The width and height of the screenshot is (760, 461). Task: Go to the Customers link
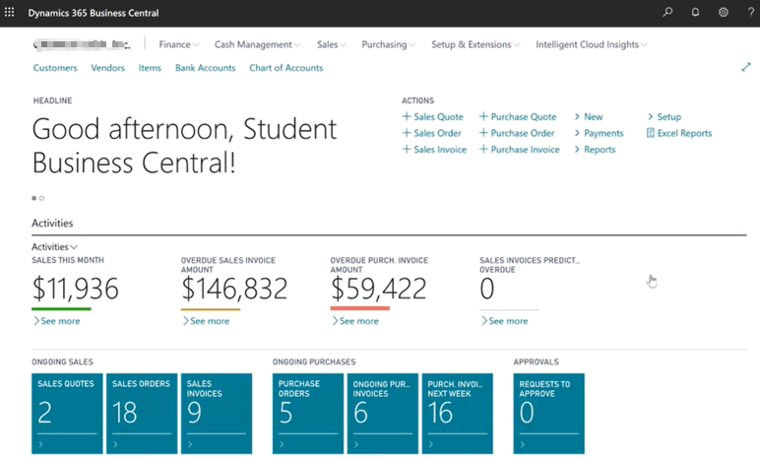tap(55, 68)
